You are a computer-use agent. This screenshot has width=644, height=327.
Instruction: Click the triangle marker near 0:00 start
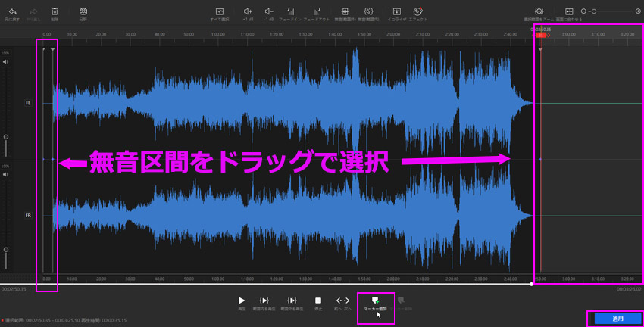(x=52, y=49)
